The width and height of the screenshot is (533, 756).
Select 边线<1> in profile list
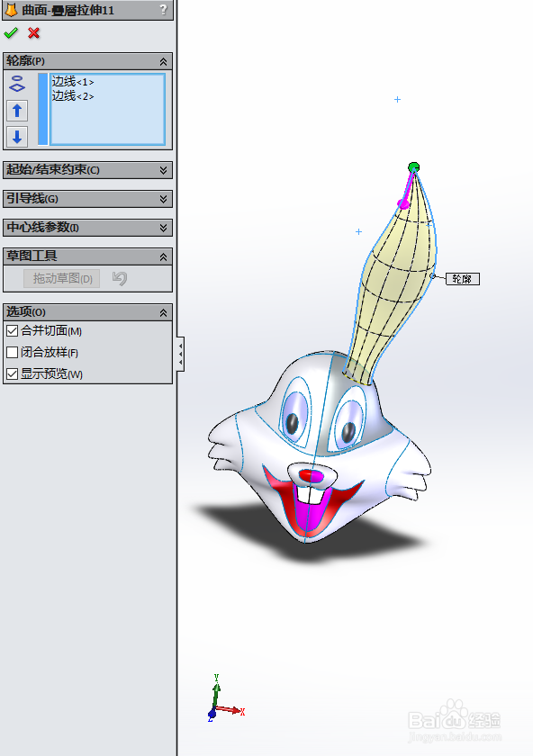[x=73, y=82]
